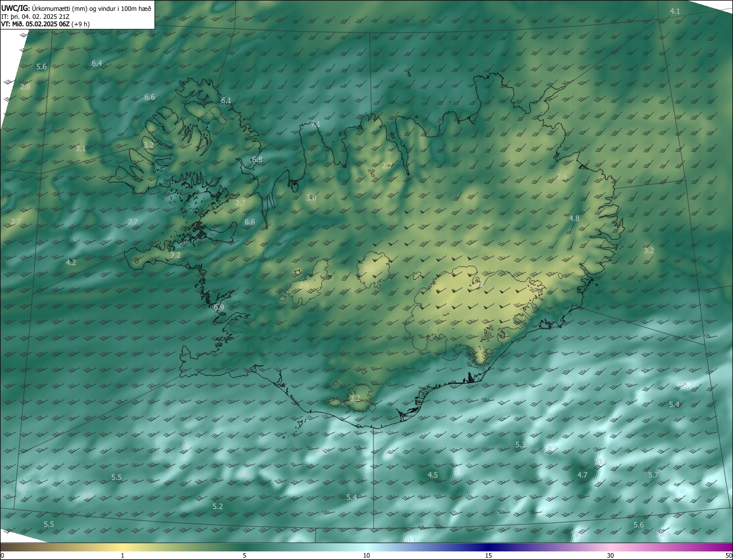The height and width of the screenshot is (560, 733).
Task: Click the 3.0 value label
Action: click(311, 198)
